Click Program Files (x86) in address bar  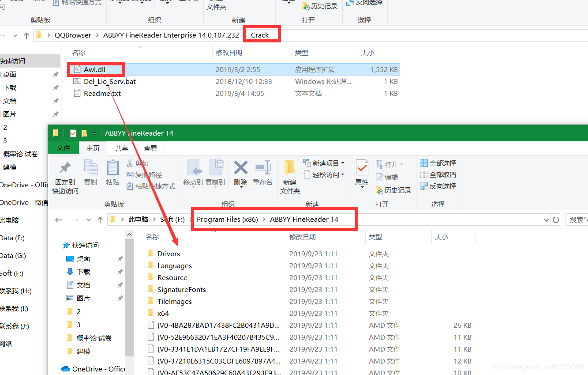click(x=227, y=219)
